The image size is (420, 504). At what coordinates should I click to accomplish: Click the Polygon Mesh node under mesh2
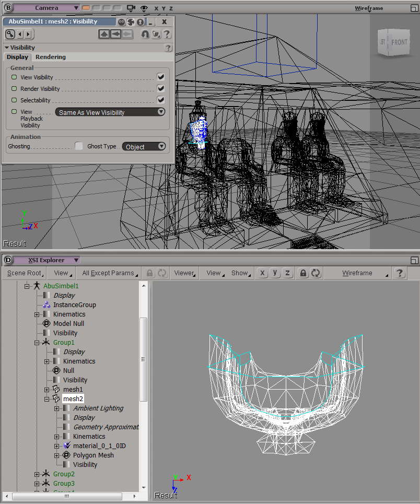[94, 455]
